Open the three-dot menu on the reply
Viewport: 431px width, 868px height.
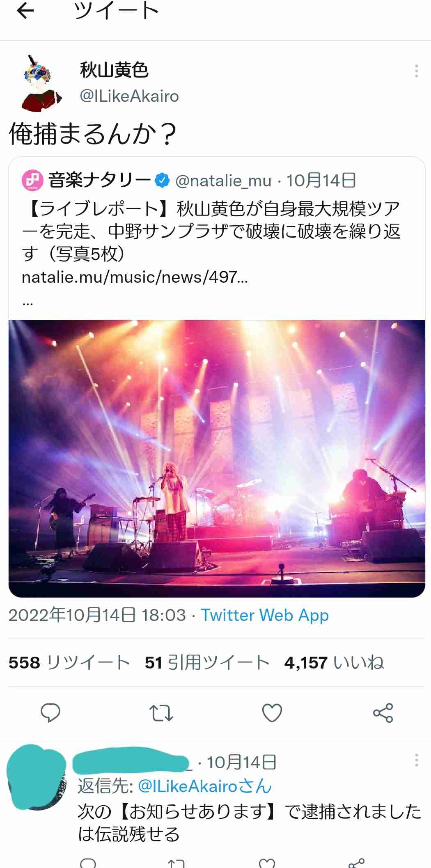[416, 760]
